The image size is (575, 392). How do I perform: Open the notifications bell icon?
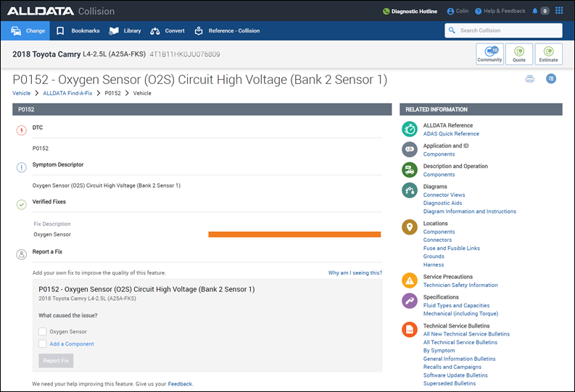(x=535, y=11)
